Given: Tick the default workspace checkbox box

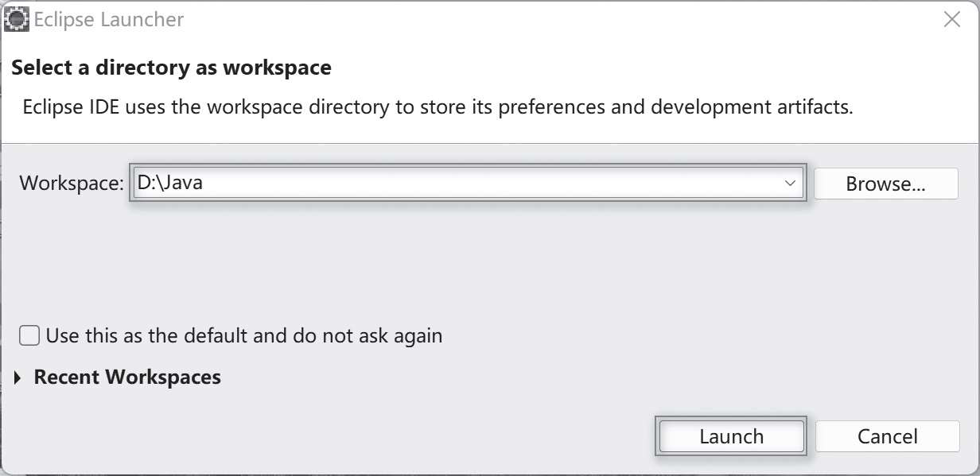Looking at the screenshot, I should [x=29, y=335].
